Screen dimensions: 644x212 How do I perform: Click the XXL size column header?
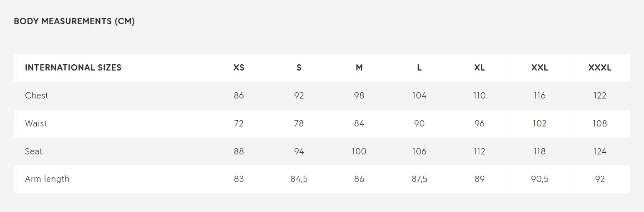pos(540,68)
